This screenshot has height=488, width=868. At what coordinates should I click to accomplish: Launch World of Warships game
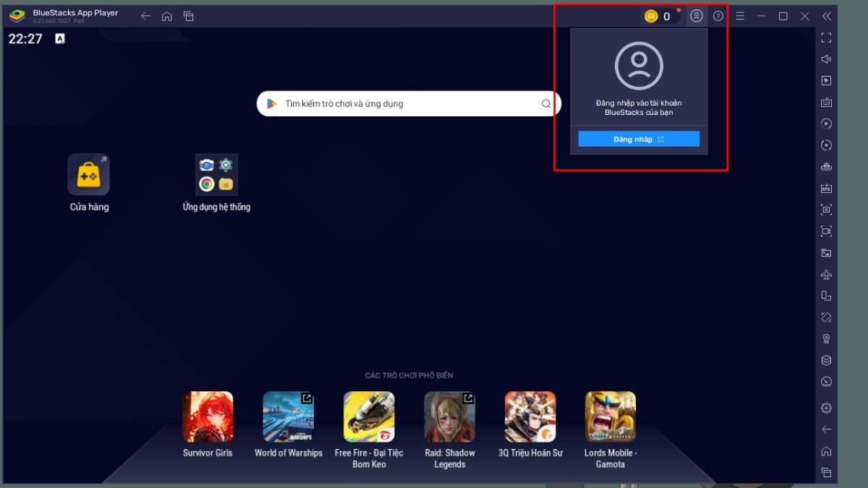[x=289, y=417]
